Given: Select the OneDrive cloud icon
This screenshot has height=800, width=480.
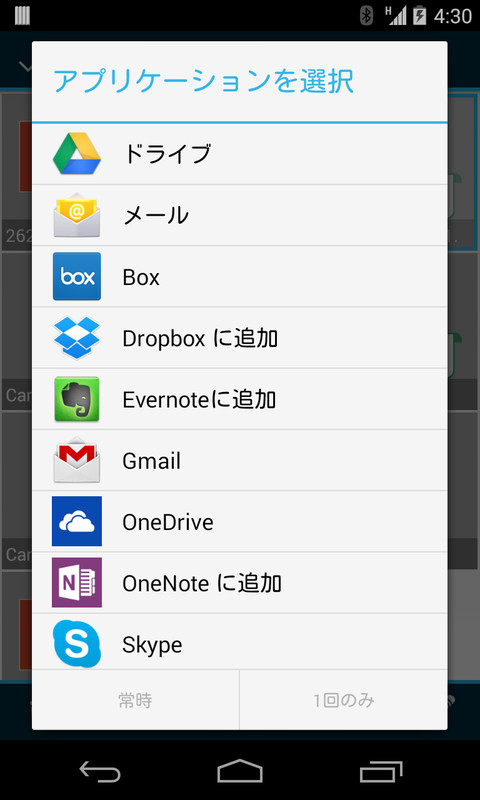Looking at the screenshot, I should pyautogui.click(x=77, y=521).
